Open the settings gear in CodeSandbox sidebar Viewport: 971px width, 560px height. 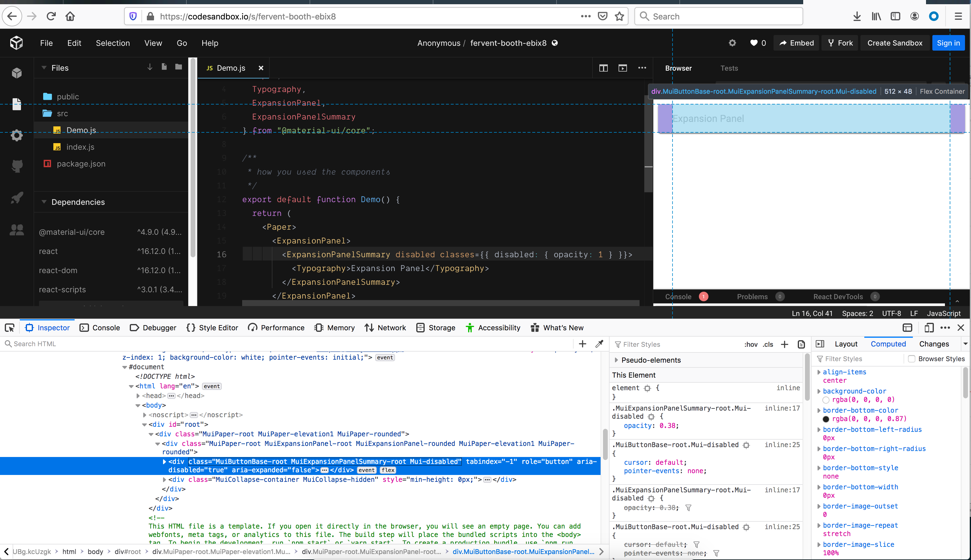coord(16,135)
